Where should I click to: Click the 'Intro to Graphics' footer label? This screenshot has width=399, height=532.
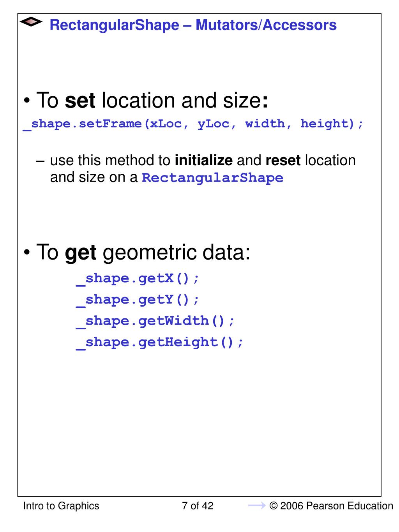point(61,506)
